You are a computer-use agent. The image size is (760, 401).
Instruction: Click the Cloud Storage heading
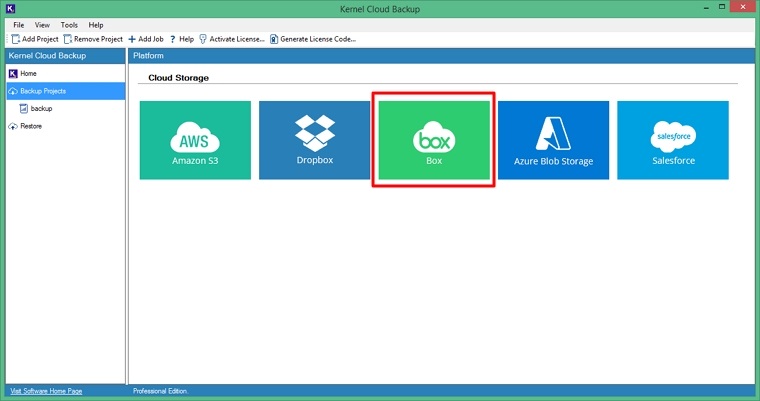[178, 78]
